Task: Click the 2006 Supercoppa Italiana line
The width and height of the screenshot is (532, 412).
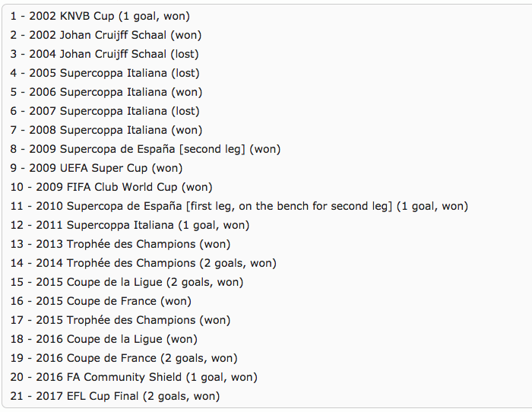Action: tap(106, 92)
